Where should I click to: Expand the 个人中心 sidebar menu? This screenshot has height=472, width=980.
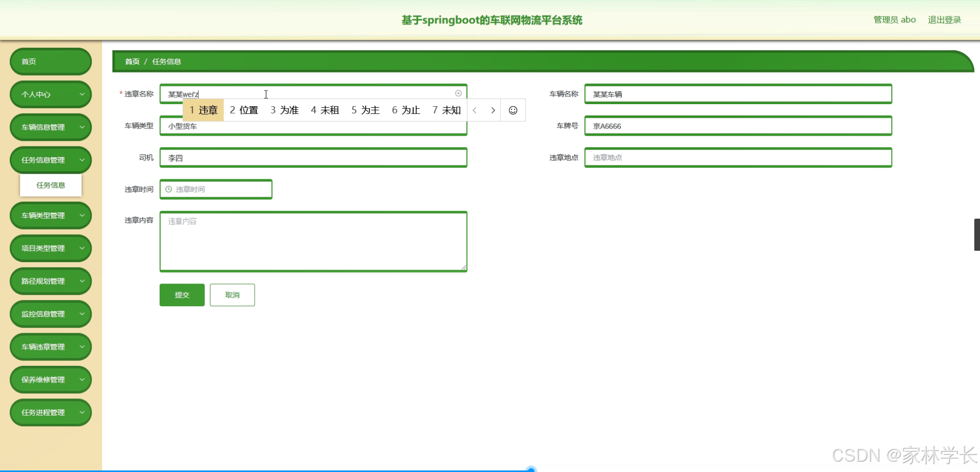click(x=50, y=94)
